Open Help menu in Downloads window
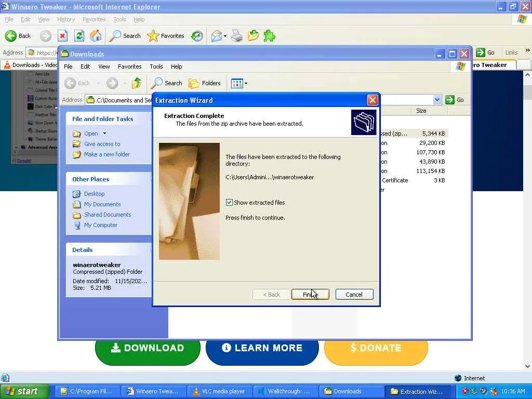This screenshot has width=532, height=399. click(176, 66)
